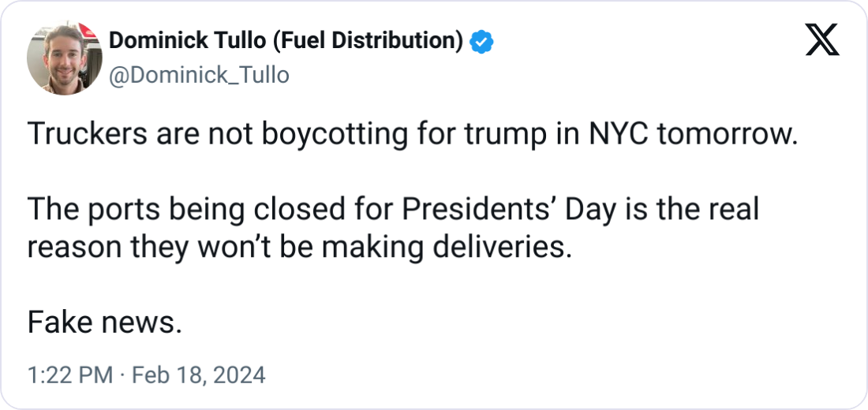Click the word "tomorrow" in the first line

click(x=724, y=136)
